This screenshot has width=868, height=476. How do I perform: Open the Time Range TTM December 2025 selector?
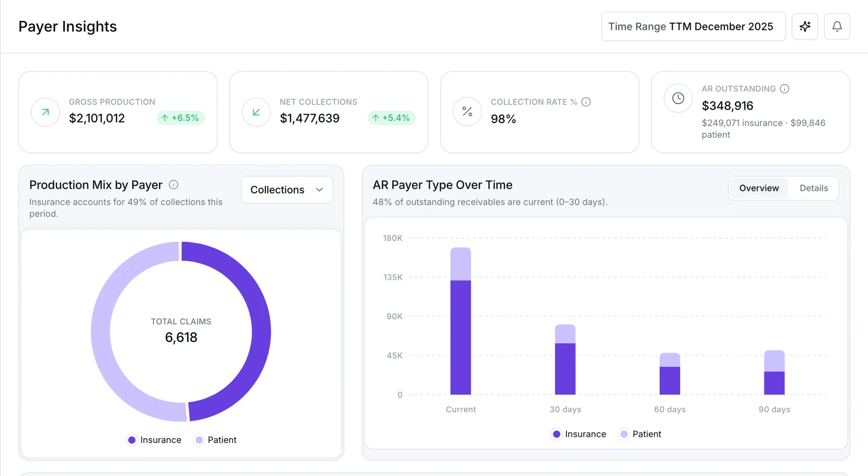(x=693, y=27)
